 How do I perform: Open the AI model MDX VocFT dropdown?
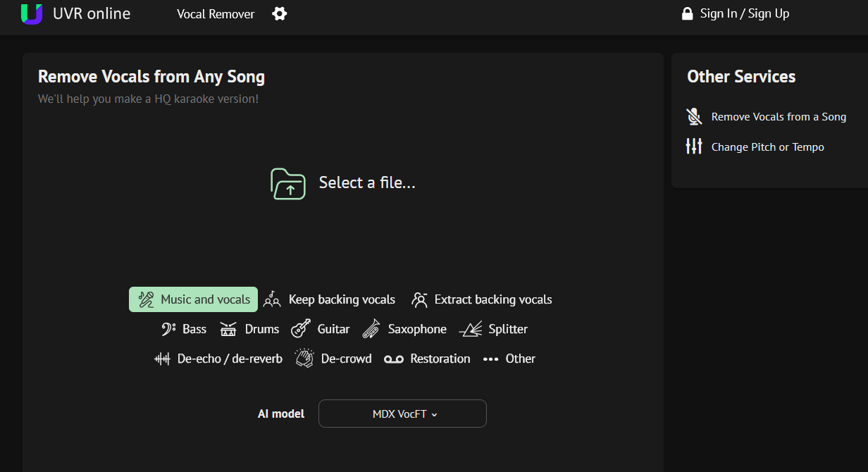[x=402, y=414]
